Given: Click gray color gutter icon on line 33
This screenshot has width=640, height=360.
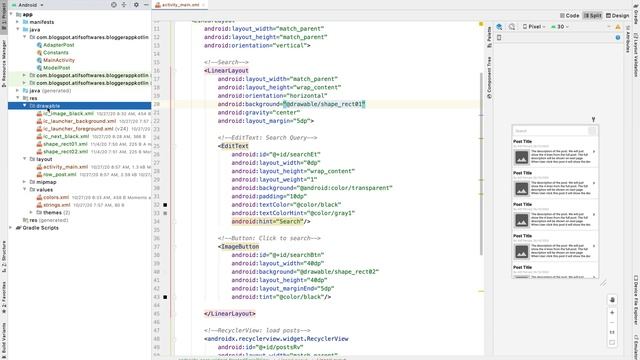Looking at the screenshot, I should click(x=165, y=213).
